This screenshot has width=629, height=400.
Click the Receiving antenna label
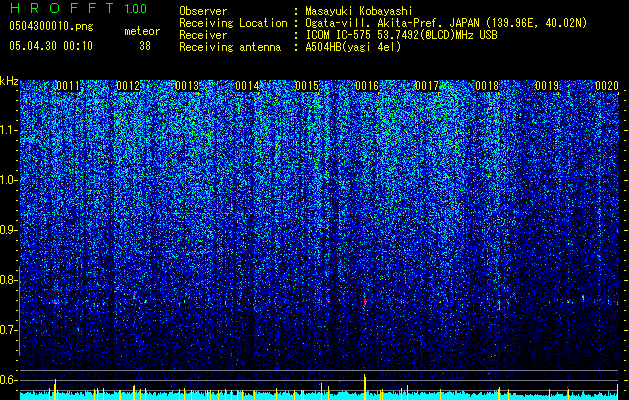tap(230, 47)
